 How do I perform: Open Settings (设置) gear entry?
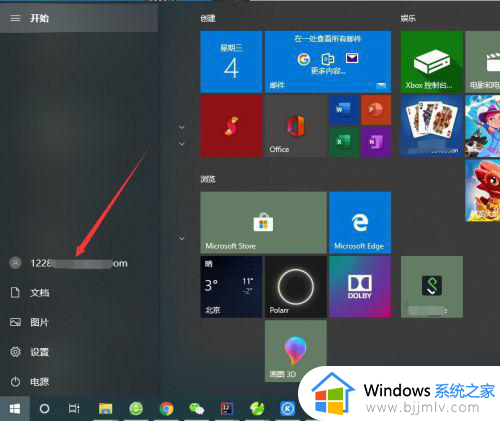30,352
